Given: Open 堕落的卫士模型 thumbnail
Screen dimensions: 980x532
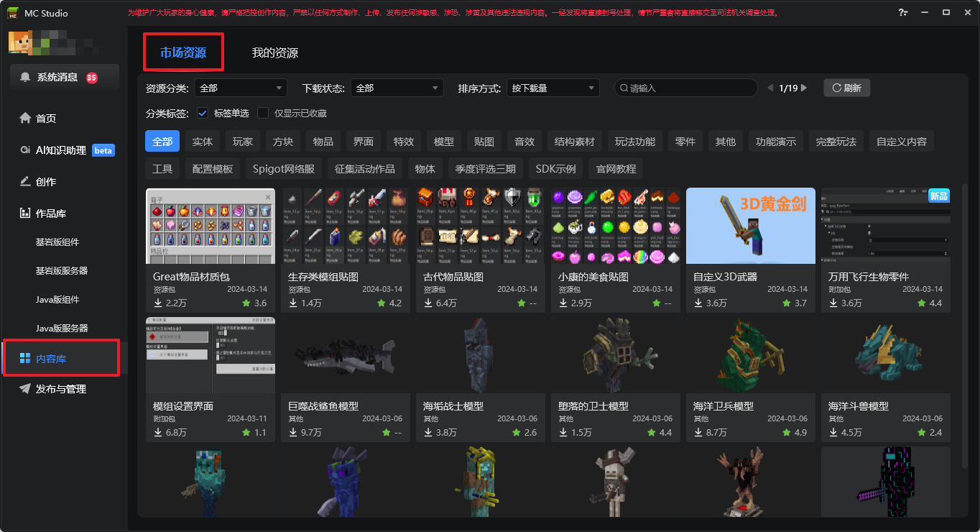Looking at the screenshot, I should [x=616, y=355].
